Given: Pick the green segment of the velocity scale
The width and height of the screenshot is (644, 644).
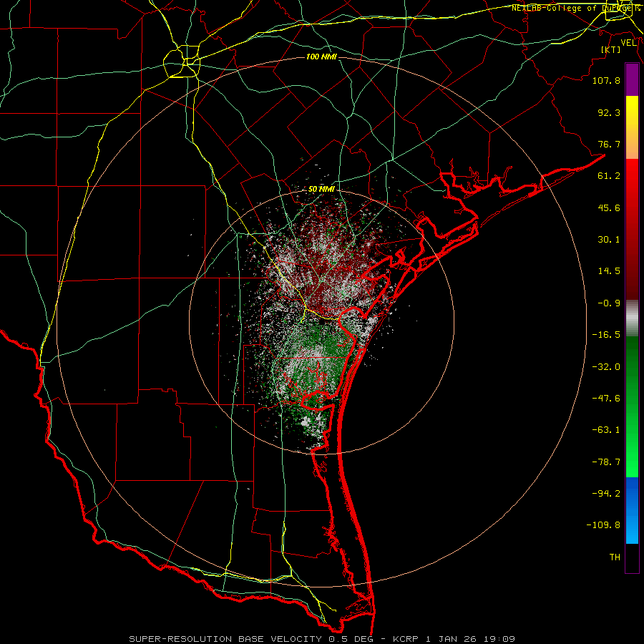Looking at the screenshot, I should [x=632, y=407].
